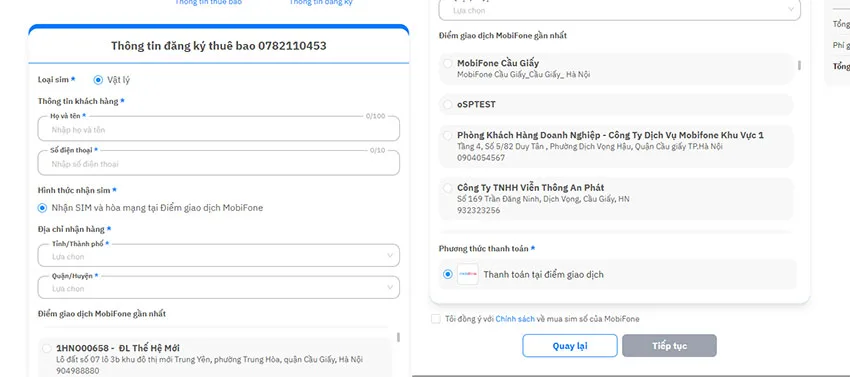The image size is (850, 377).
Task: Click the MobiFone payment logo icon
Action: [x=467, y=274]
